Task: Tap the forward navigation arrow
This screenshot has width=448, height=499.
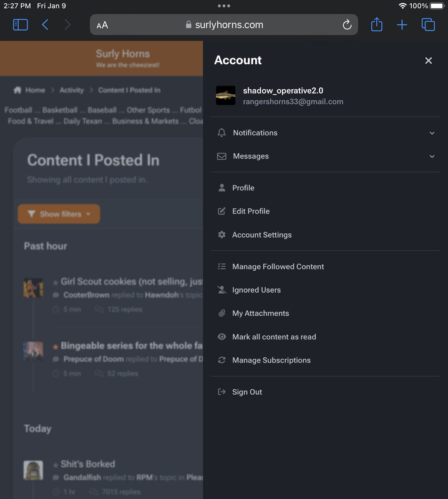Action: coord(67,25)
